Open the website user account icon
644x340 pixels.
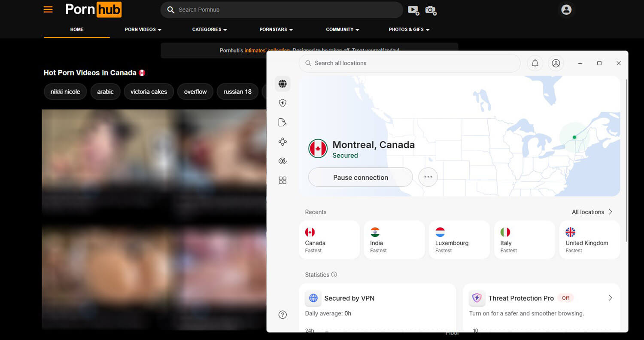point(566,9)
